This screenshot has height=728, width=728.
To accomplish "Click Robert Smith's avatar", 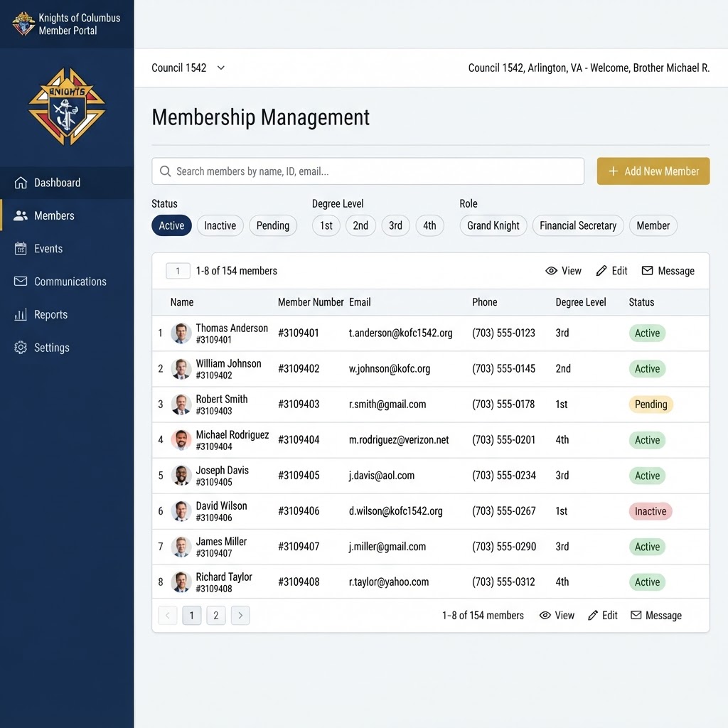I will pyautogui.click(x=181, y=405).
